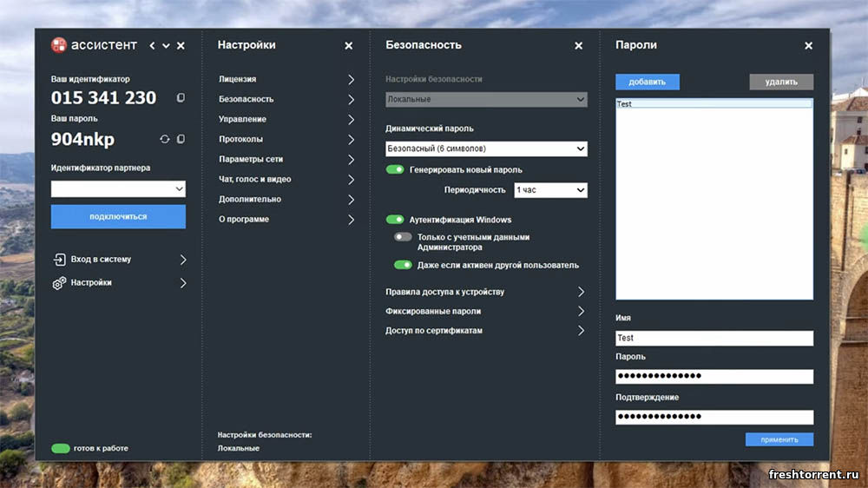Open Параметры сети menu item

[x=286, y=160]
